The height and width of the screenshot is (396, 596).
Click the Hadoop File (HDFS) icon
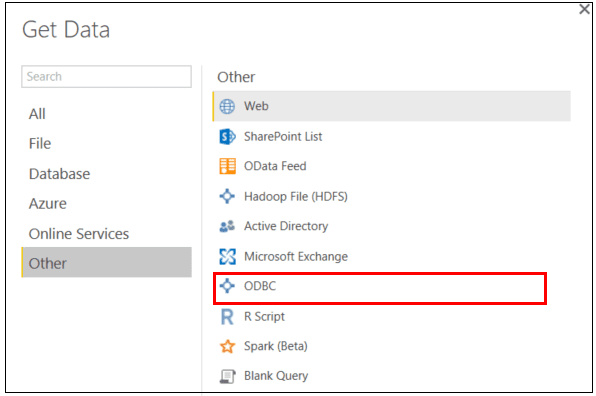(227, 196)
